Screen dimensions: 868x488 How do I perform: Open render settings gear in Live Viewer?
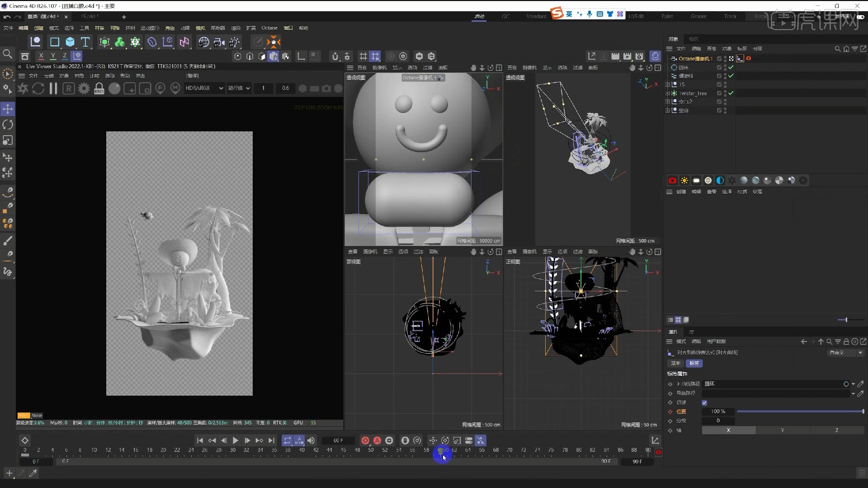(x=84, y=89)
